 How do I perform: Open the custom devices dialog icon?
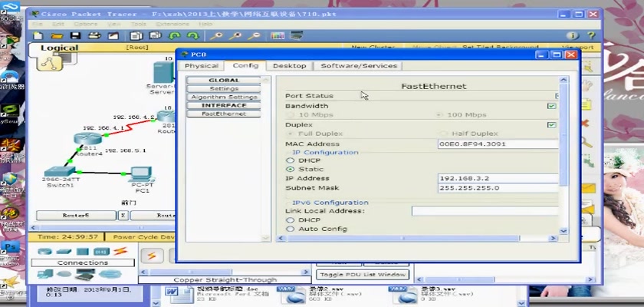pos(296,36)
